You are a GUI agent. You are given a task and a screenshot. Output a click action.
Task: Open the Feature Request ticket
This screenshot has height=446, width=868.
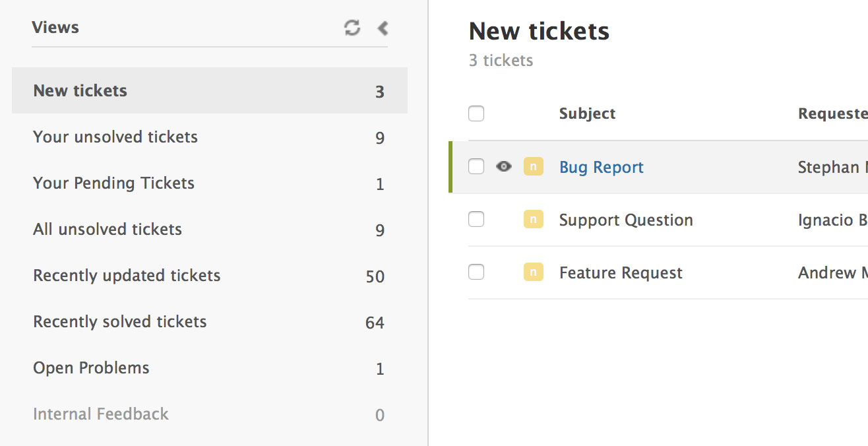click(x=620, y=272)
